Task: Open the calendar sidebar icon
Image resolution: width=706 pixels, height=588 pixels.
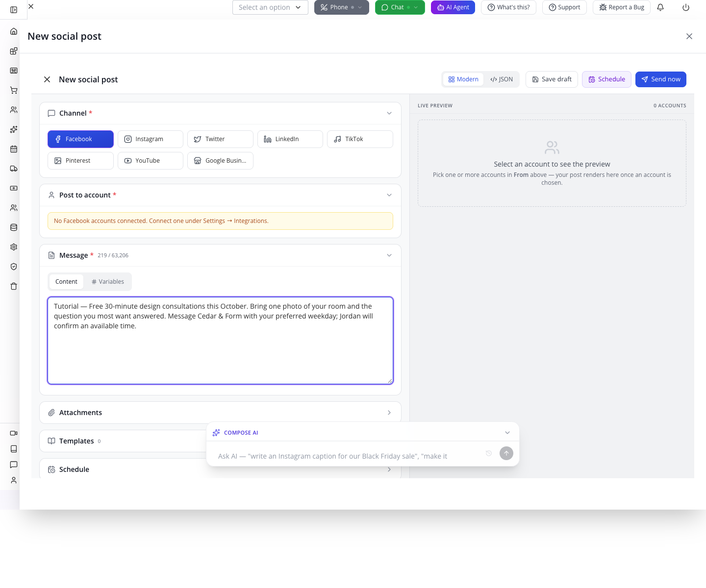Action: tap(14, 149)
